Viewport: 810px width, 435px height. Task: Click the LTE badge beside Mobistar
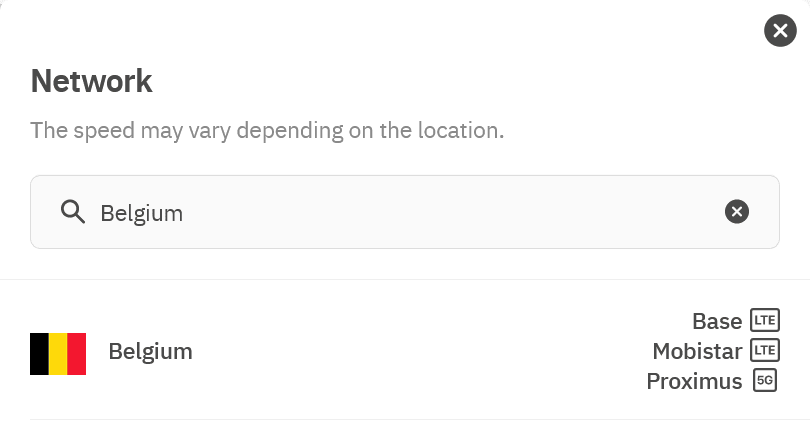[764, 351]
